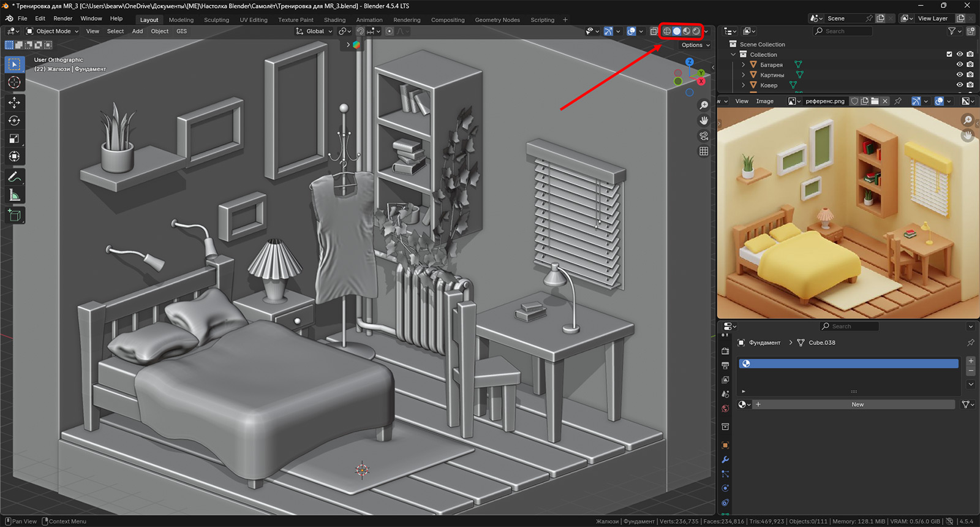Image resolution: width=980 pixels, height=527 pixels.
Task: Open the Object Mode dropdown
Action: click(x=53, y=31)
